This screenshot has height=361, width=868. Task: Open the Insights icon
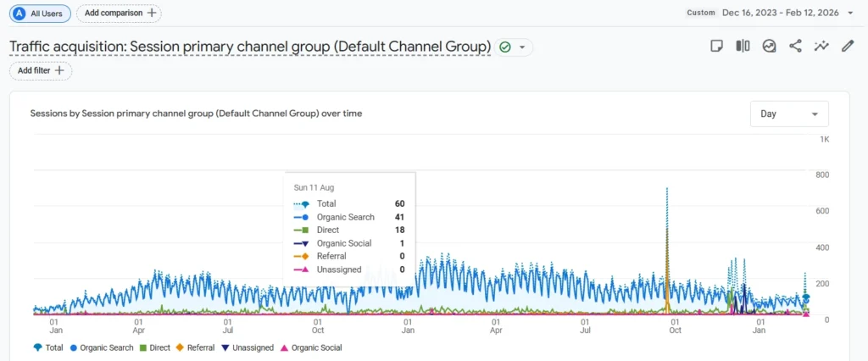coord(769,46)
